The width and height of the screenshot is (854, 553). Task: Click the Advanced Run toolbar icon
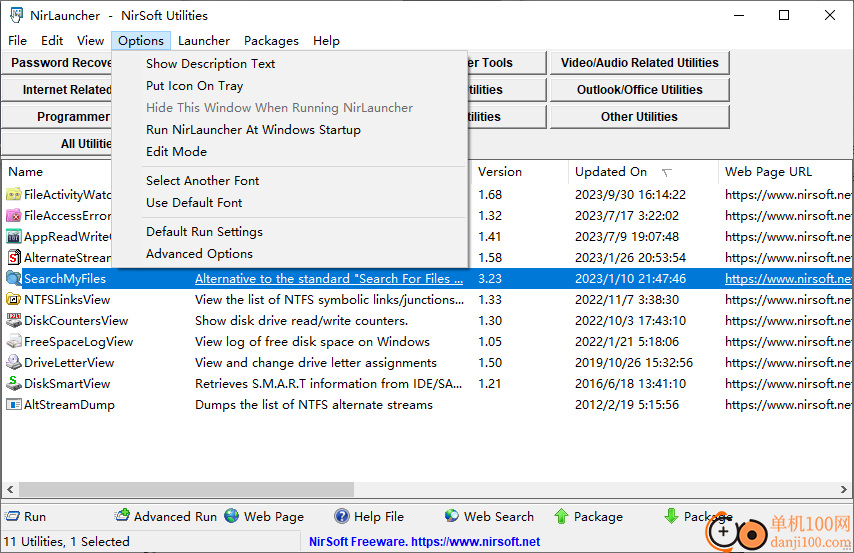click(x=122, y=515)
